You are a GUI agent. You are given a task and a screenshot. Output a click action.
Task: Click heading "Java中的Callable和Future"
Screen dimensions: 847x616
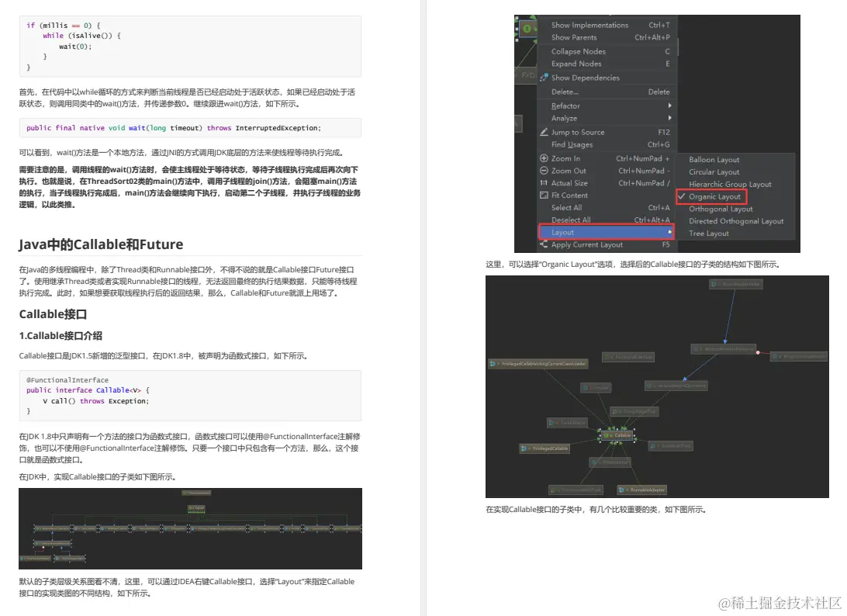point(101,244)
